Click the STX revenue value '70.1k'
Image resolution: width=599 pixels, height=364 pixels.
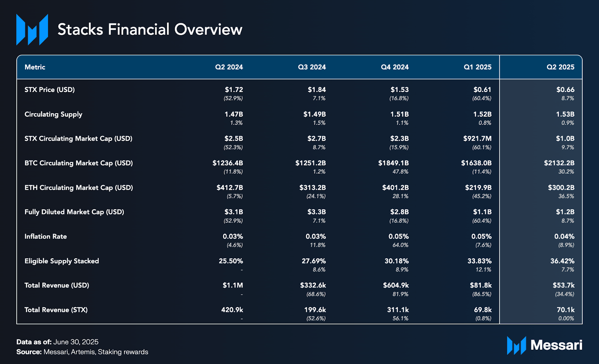pyautogui.click(x=566, y=310)
